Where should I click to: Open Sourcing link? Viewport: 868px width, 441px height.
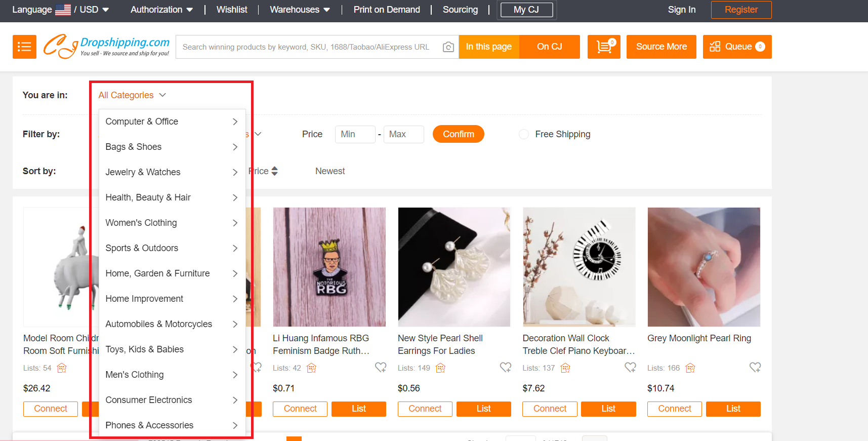coord(460,10)
